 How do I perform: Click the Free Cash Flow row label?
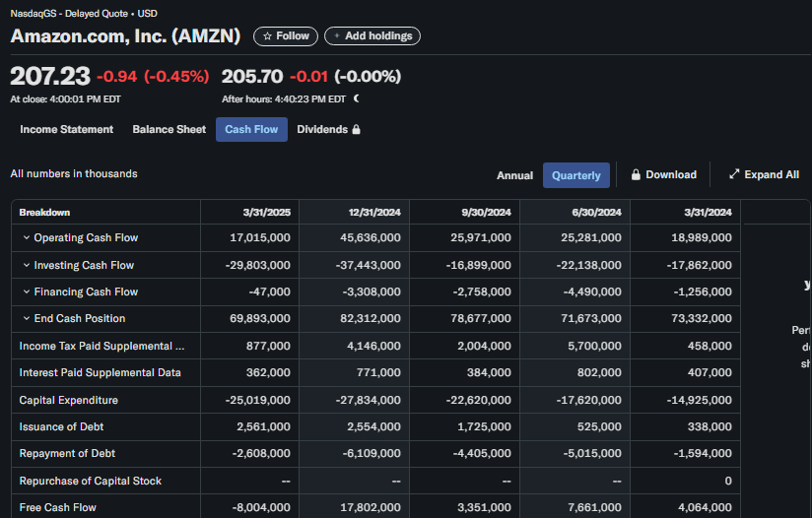(57, 507)
